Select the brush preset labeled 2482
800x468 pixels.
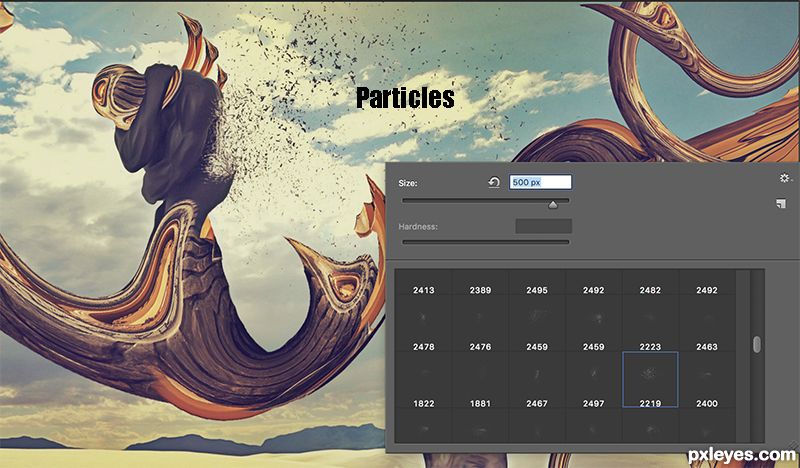(650, 284)
